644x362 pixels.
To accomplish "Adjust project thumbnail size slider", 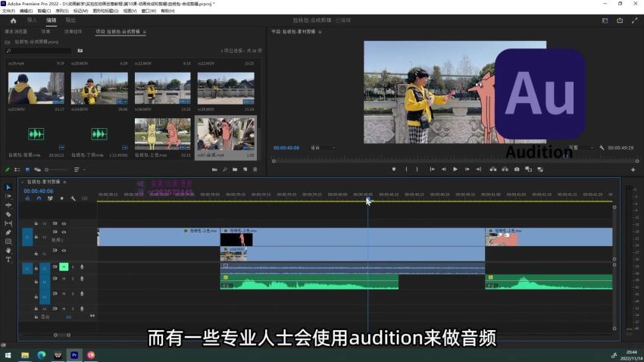I will coord(56,170).
